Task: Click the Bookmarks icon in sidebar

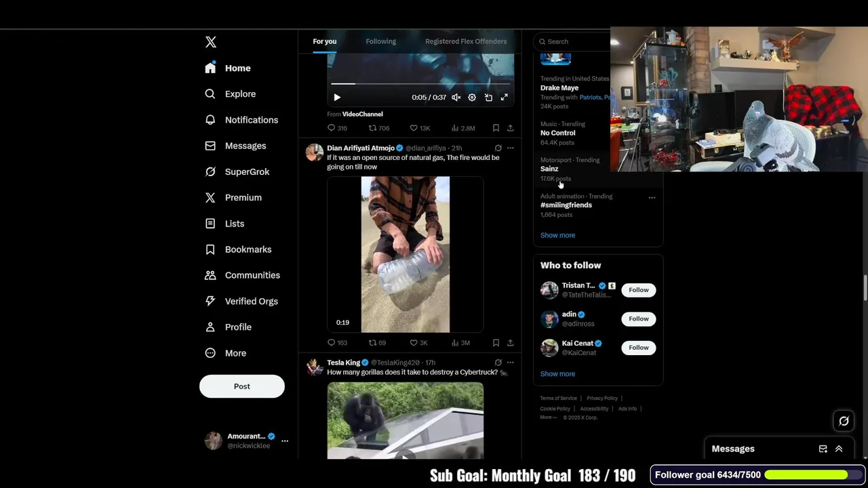Action: pos(210,249)
